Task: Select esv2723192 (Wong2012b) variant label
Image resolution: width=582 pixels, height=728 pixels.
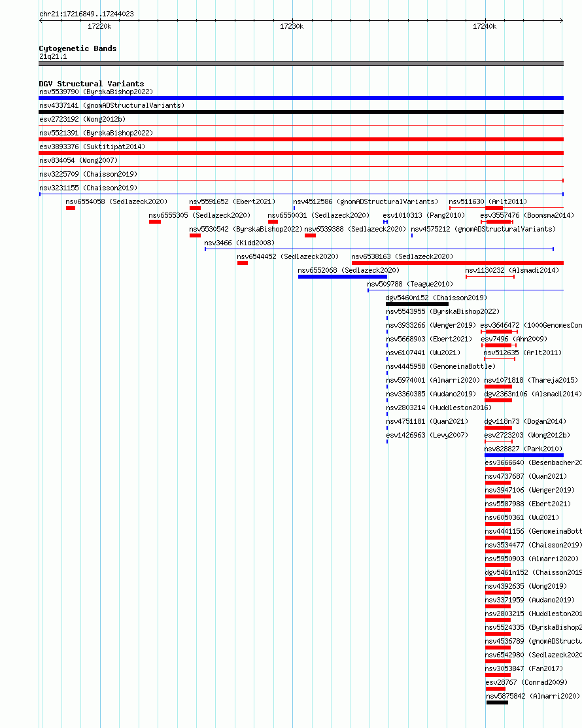Action: pos(82,119)
